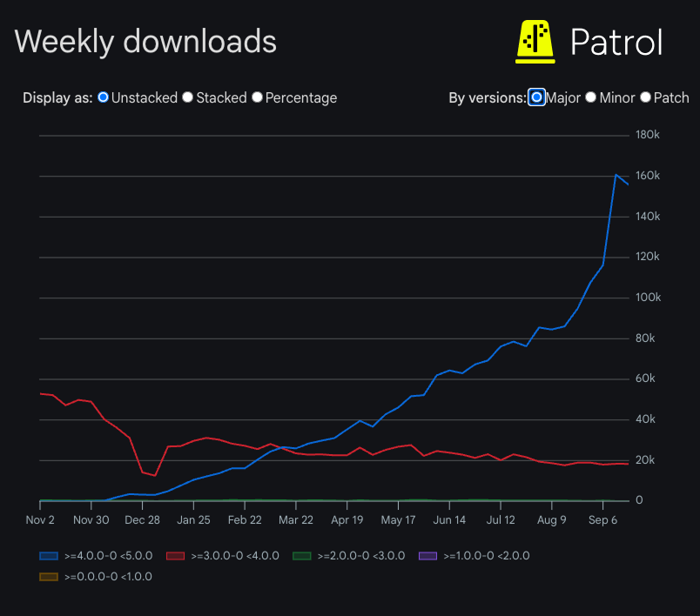The height and width of the screenshot is (616, 700).
Task: Select the Unstacked display option
Action: tap(103, 97)
